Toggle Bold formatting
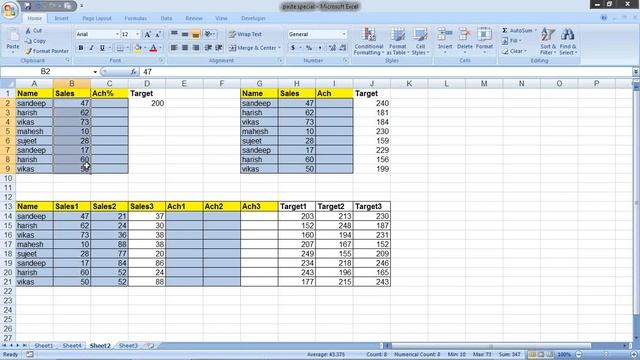The height and width of the screenshot is (360, 640). pyautogui.click(x=81, y=48)
